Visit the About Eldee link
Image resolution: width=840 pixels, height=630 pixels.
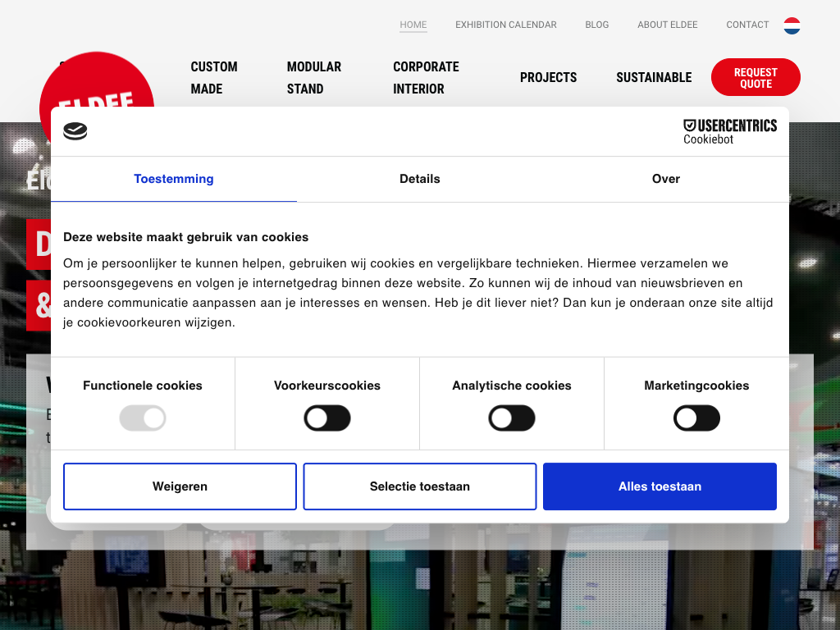[668, 25]
